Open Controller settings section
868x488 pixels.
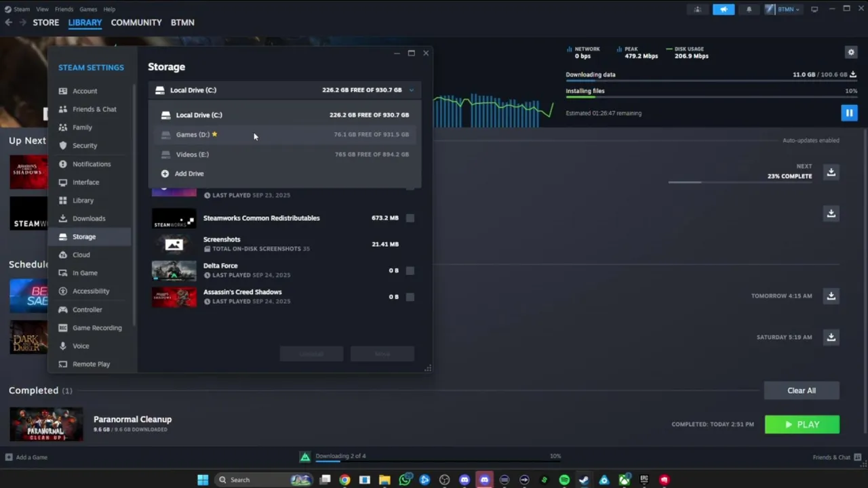(x=90, y=310)
